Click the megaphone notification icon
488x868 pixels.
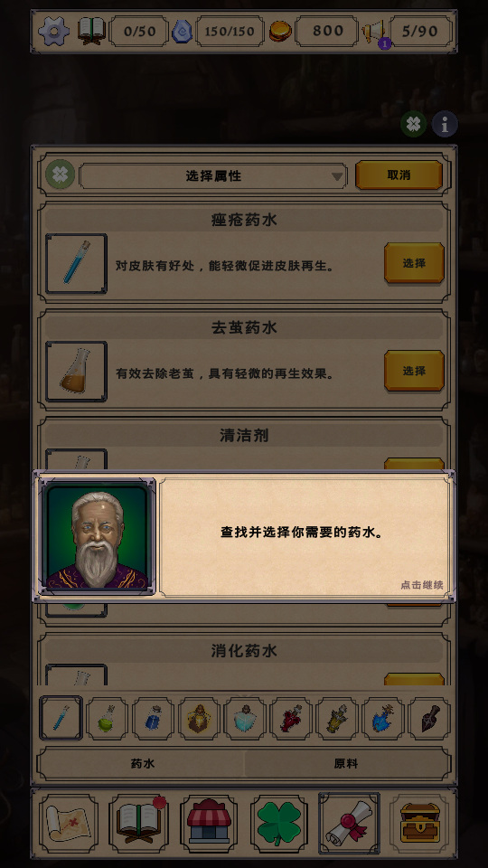[x=374, y=32]
